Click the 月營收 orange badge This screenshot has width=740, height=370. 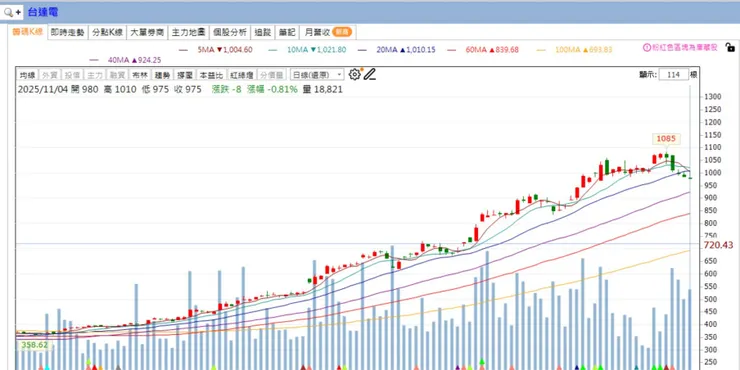click(342, 32)
